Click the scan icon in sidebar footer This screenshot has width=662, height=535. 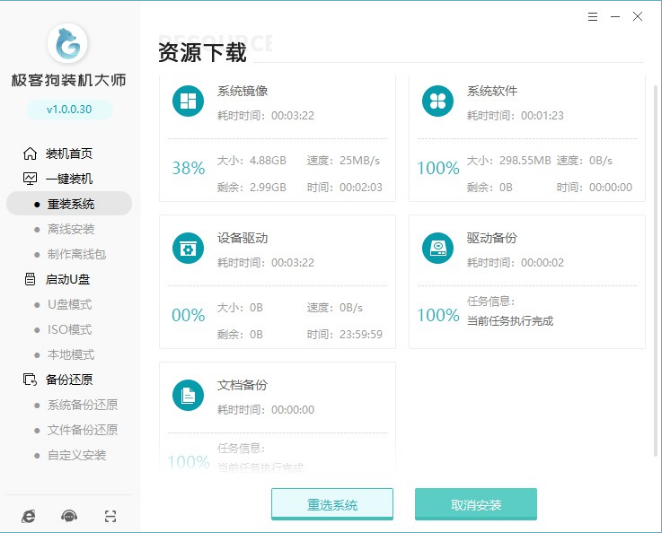[x=110, y=516]
